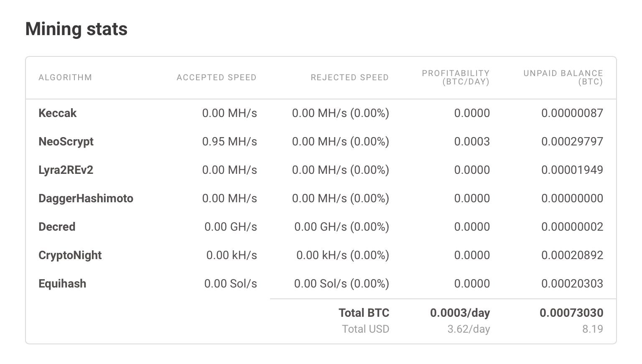Click the ACCEPTED SPEED column header
642x364 pixels.
coord(217,77)
